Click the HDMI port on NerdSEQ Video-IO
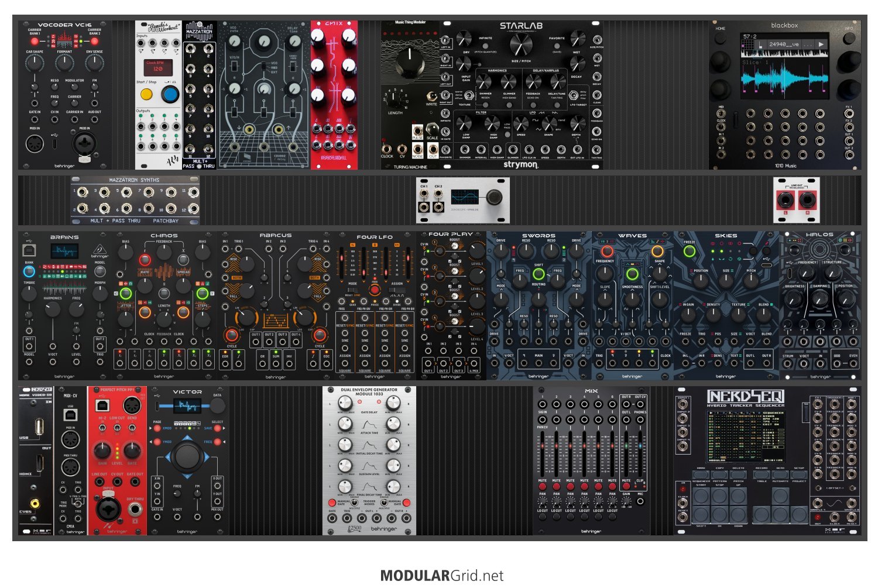This screenshot has height=588, width=885. (40, 463)
